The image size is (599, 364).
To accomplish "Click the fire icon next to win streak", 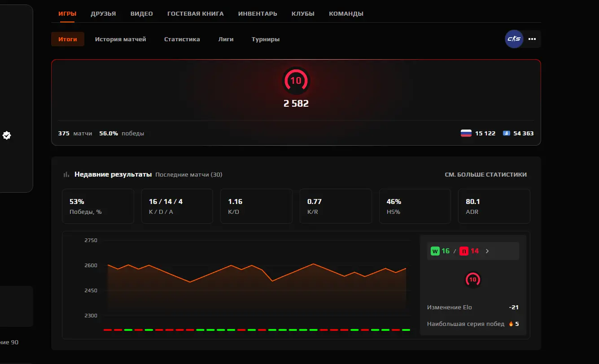I will point(511,324).
